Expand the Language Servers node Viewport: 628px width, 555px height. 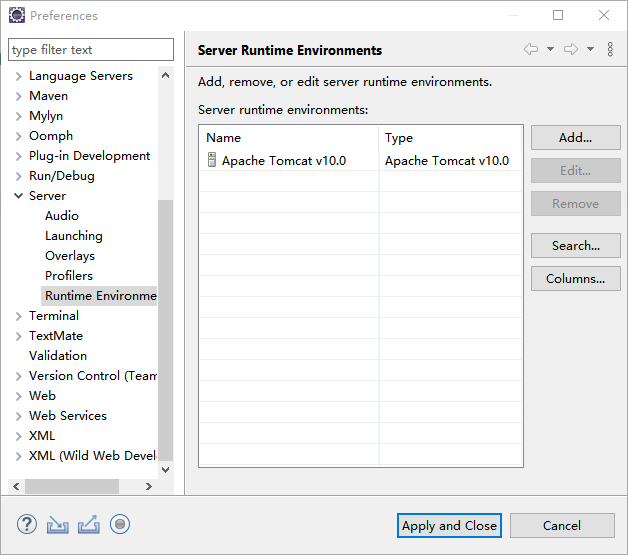tap(18, 76)
